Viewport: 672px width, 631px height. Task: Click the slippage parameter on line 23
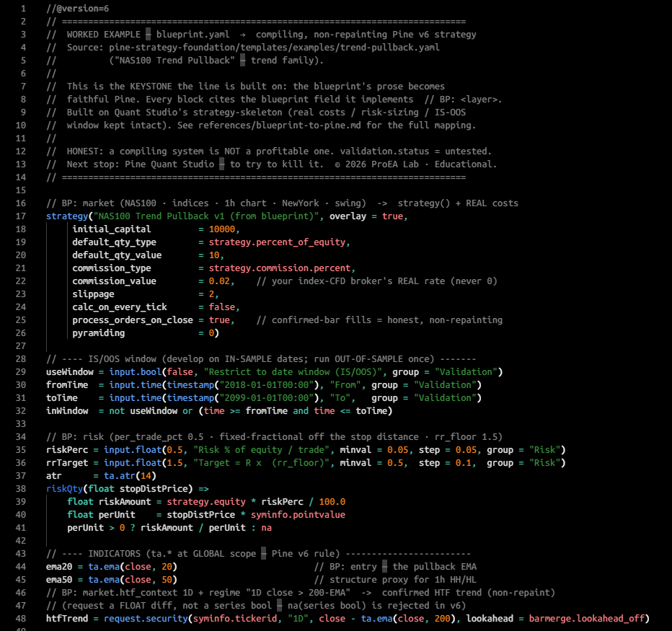[x=94, y=294]
